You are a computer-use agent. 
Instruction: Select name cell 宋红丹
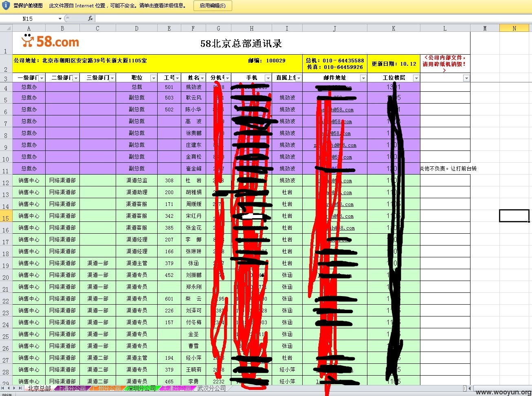(193, 216)
